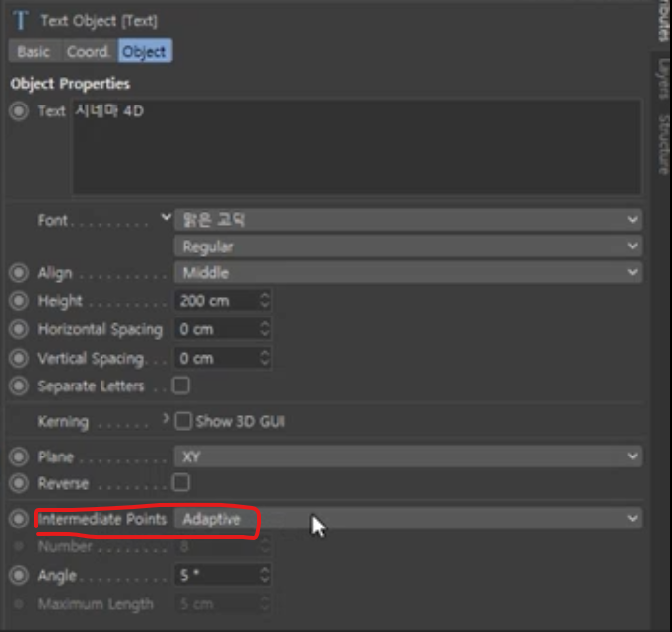Click the Height value stepper arrows
The width and height of the screenshot is (672, 632).
[x=265, y=301]
